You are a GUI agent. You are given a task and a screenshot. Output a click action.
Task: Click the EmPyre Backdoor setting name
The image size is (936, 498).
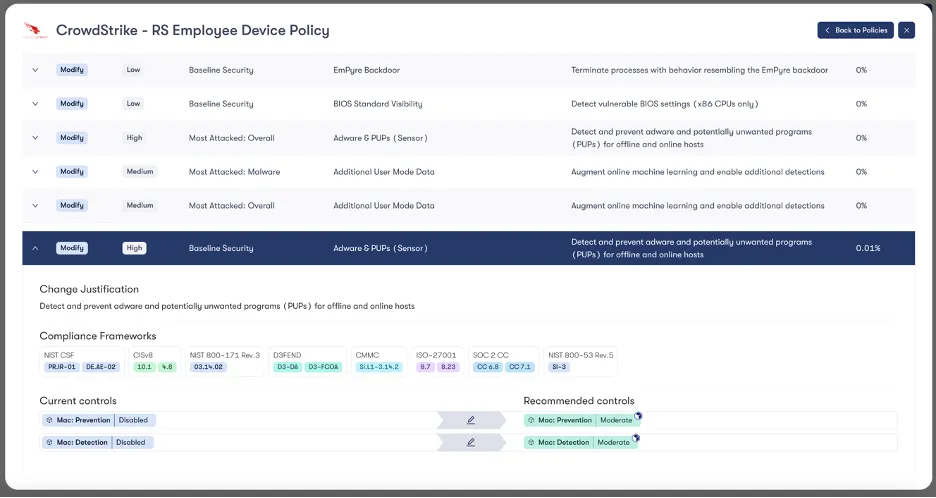click(367, 70)
